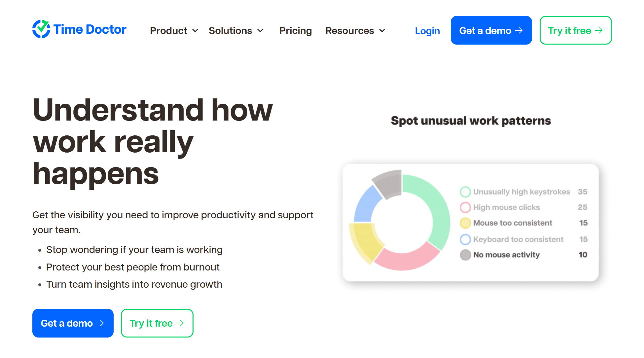Click the gray No mouse activity circle
Screen dimensions: 644x358
[465, 255]
